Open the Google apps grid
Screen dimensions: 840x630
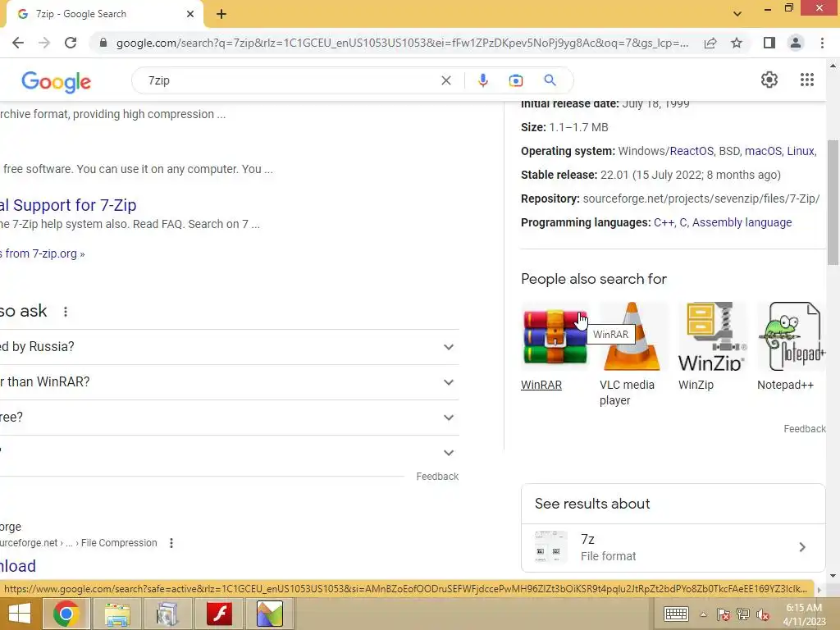(807, 80)
